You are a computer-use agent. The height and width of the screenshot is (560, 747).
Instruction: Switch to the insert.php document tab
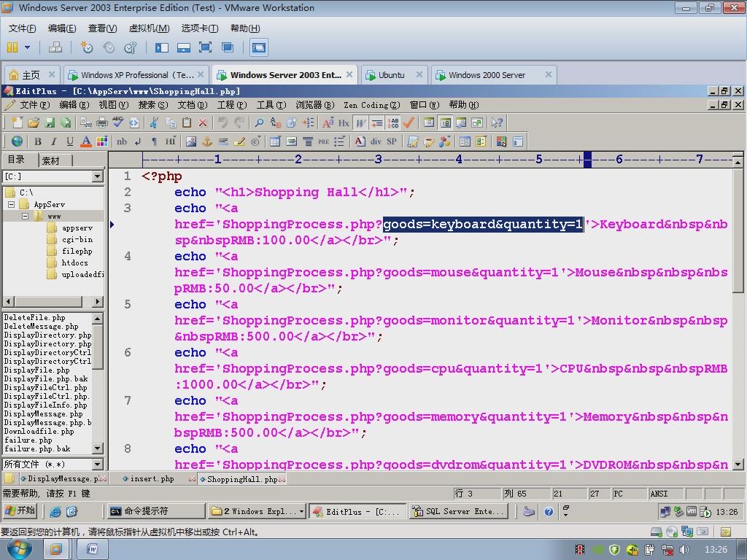[x=152, y=478]
